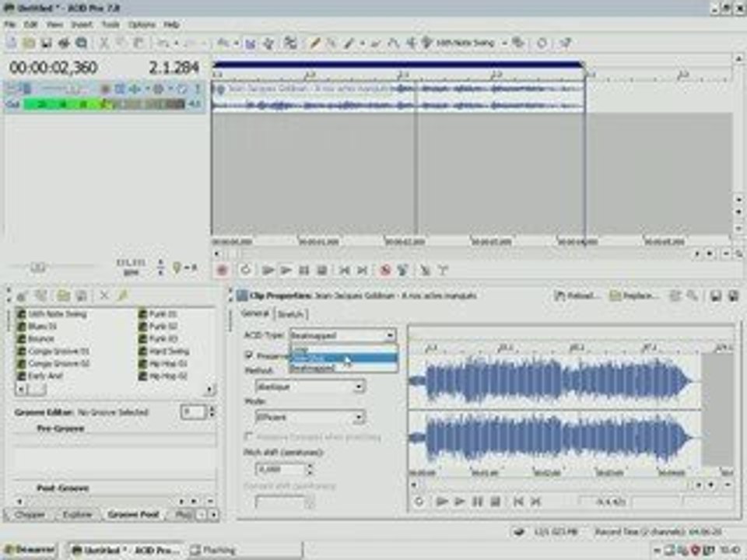The width and height of the screenshot is (747, 560).
Task: Select the Draw pencil tool
Action: click(x=315, y=44)
